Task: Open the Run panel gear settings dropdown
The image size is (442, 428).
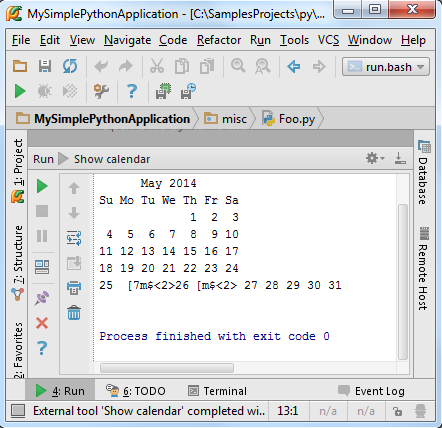Action: 375,158
